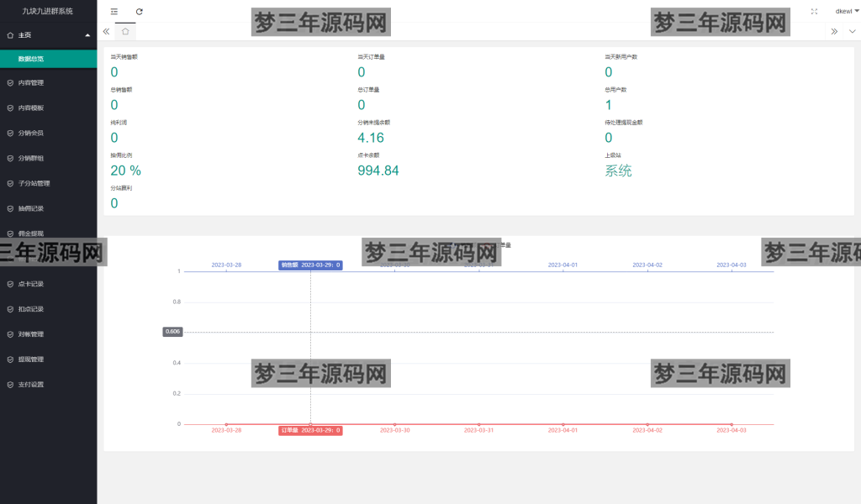This screenshot has width=861, height=504.
Task: Open the dkewl user dropdown
Action: click(x=848, y=12)
